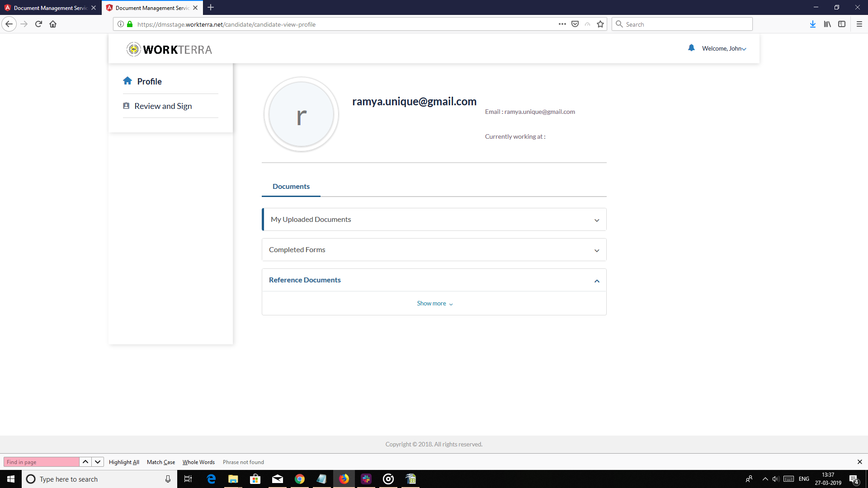Click the Review and Sign badge icon
The image size is (868, 488).
[x=127, y=105]
